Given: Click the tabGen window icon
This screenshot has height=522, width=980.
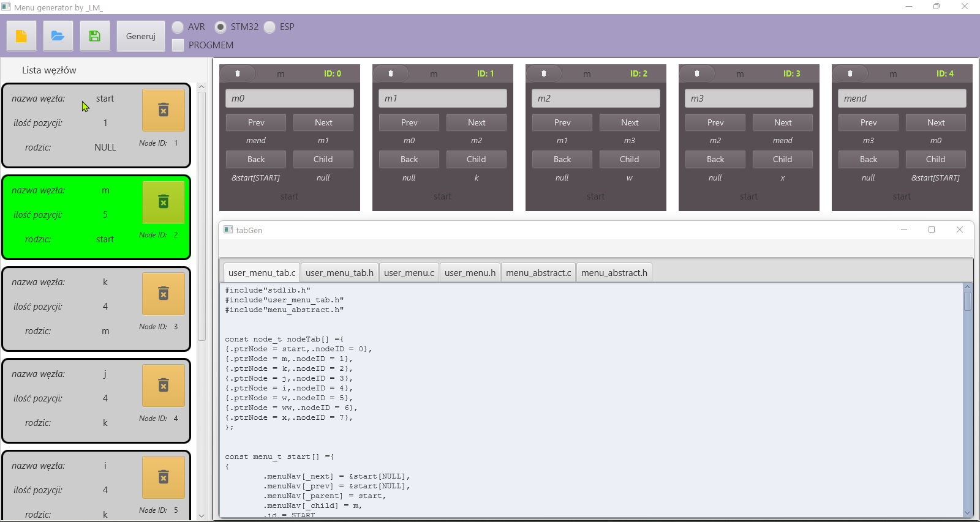Looking at the screenshot, I should click(228, 229).
